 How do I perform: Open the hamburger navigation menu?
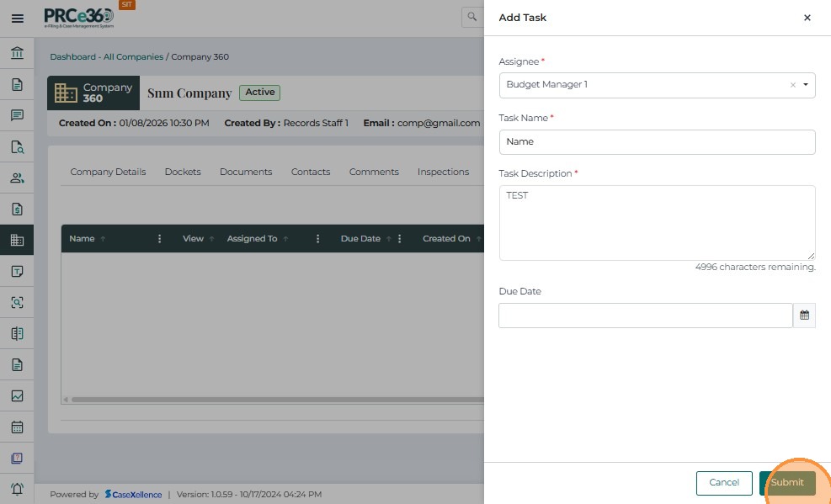point(17,18)
